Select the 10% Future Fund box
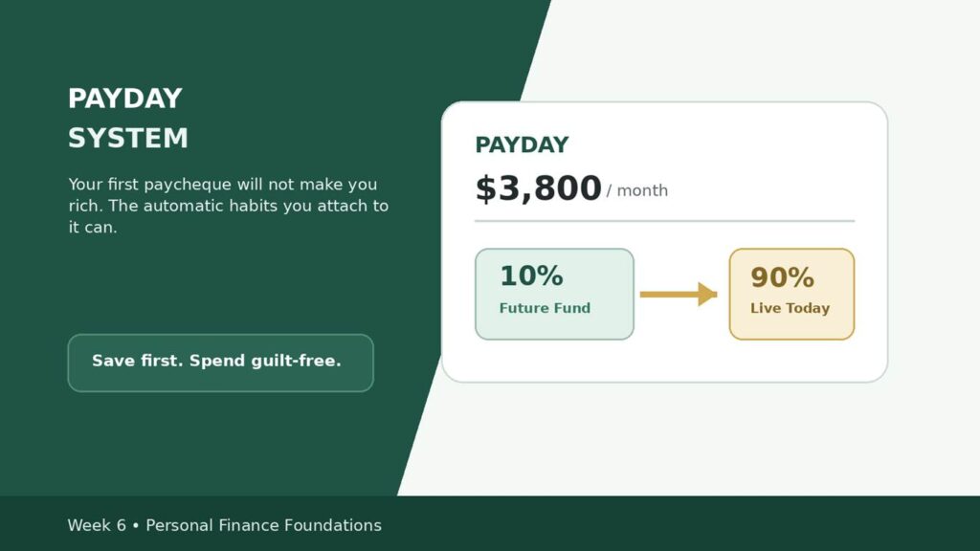Viewport: 980px width, 551px height. (554, 295)
